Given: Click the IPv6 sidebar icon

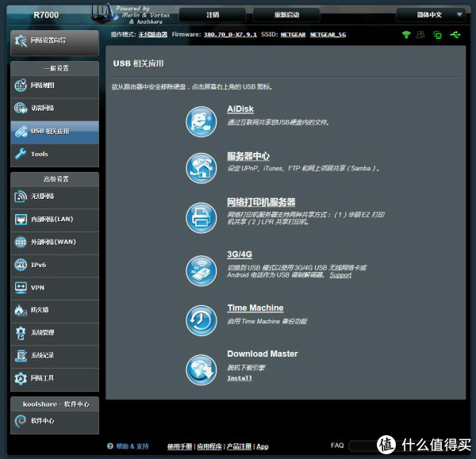Looking at the screenshot, I should pyautogui.click(x=21, y=265).
